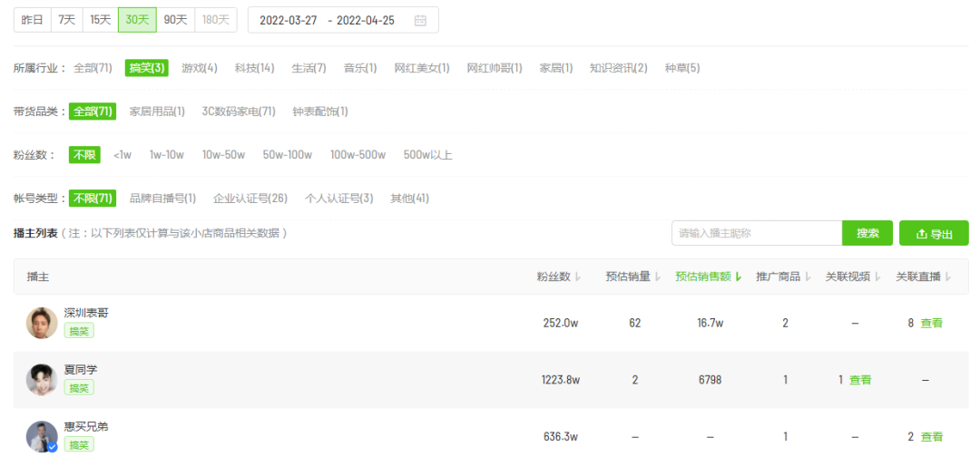
Task: Sort by 关联直播 arrow icon
Action: [948, 277]
